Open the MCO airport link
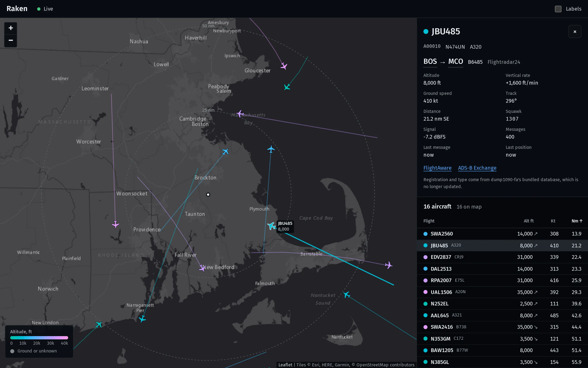Screen dimensions: 588x368 tap(455, 62)
